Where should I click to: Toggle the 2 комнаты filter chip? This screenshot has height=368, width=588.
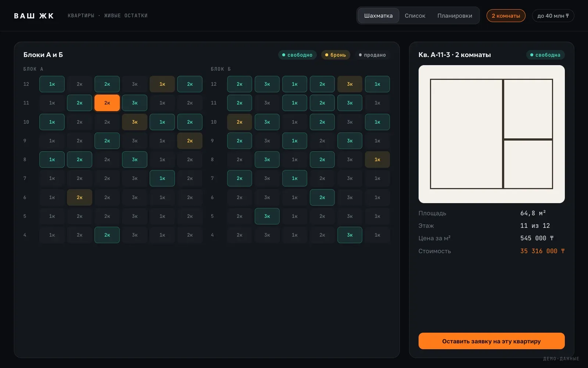point(506,15)
